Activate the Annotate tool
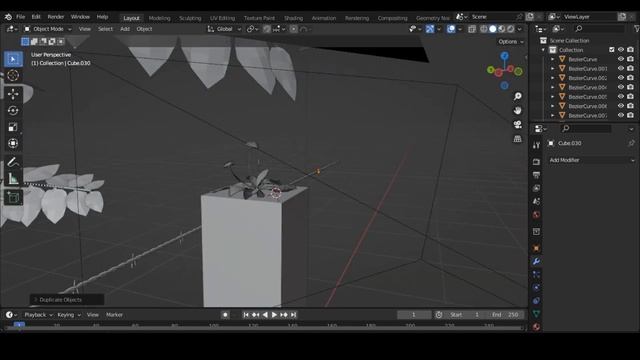The height and width of the screenshot is (360, 640). tap(13, 162)
